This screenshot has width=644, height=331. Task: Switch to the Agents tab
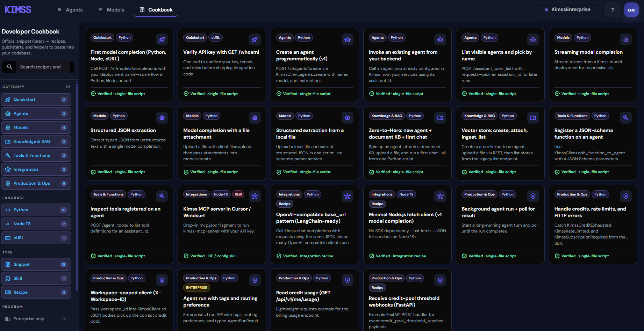tap(70, 10)
